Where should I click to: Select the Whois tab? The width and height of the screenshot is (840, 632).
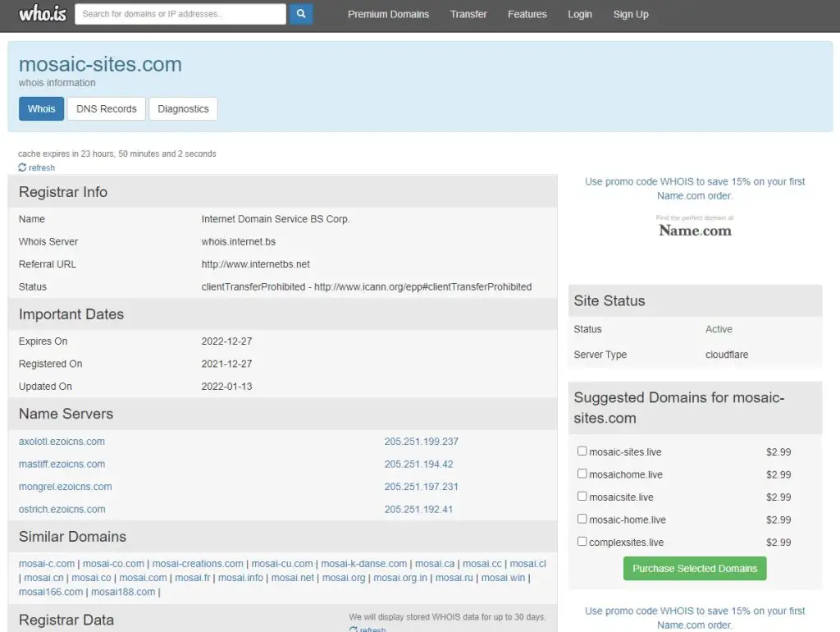41,109
